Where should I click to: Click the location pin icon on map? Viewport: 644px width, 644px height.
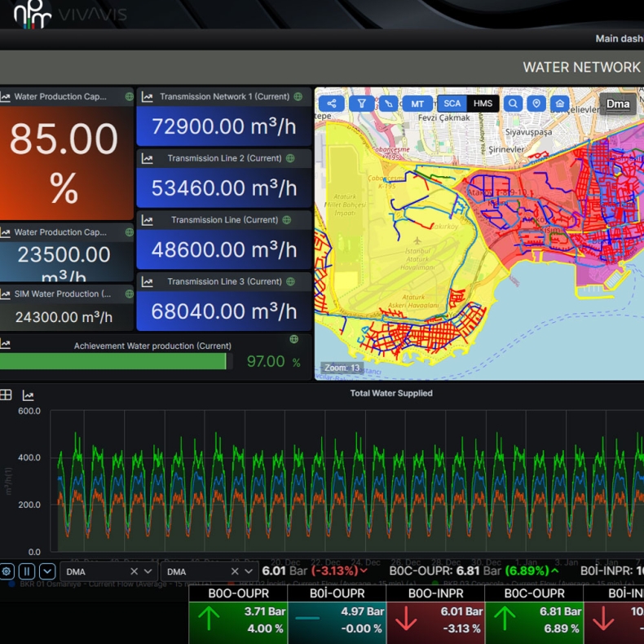pyautogui.click(x=536, y=104)
